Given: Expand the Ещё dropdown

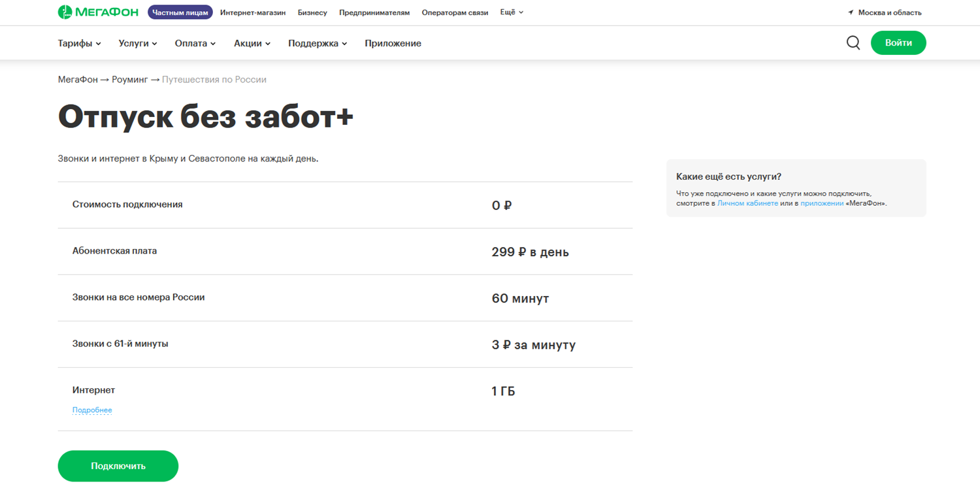Looking at the screenshot, I should tap(512, 12).
